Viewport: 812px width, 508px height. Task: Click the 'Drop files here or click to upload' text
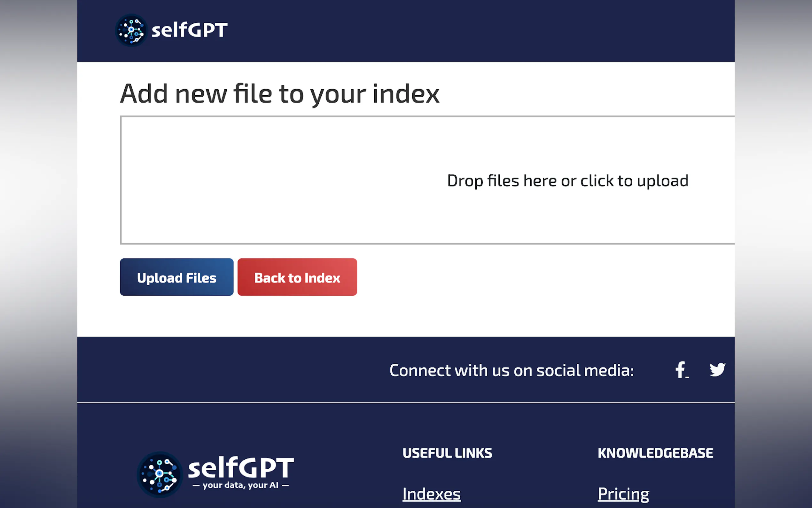[x=568, y=181]
